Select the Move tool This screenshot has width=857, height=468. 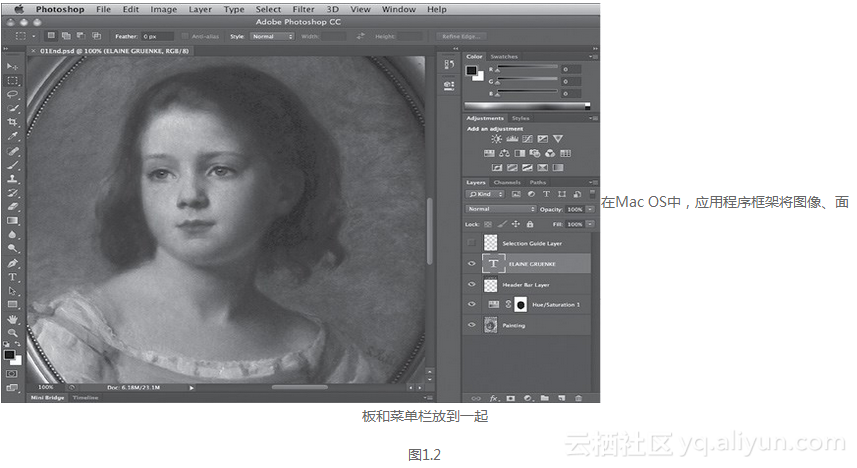12,66
